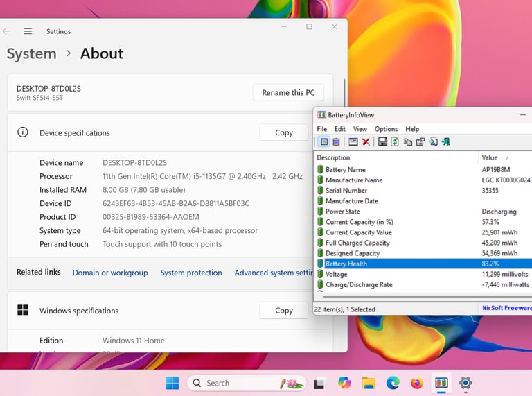
Task: Click the BatteryInfoView title bar app icon
Action: click(321, 115)
